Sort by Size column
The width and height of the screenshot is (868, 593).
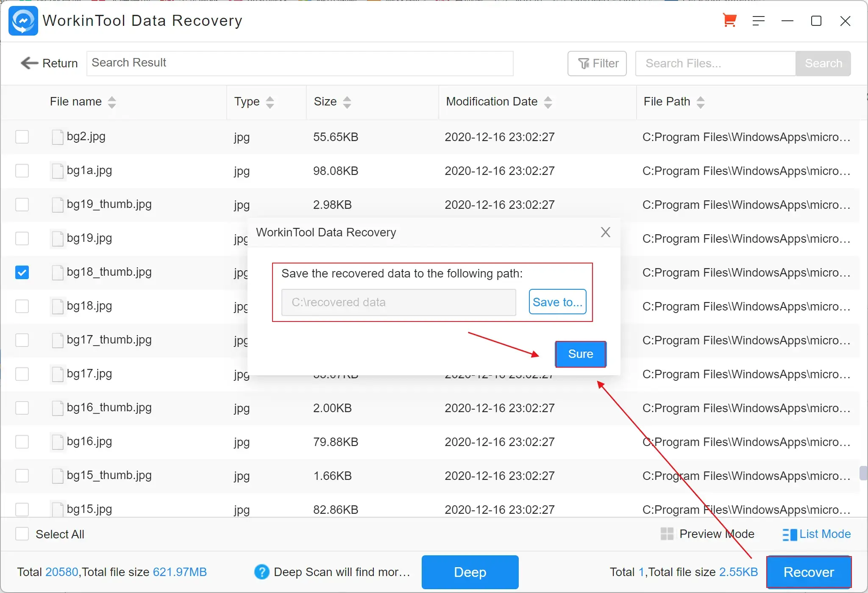click(347, 102)
